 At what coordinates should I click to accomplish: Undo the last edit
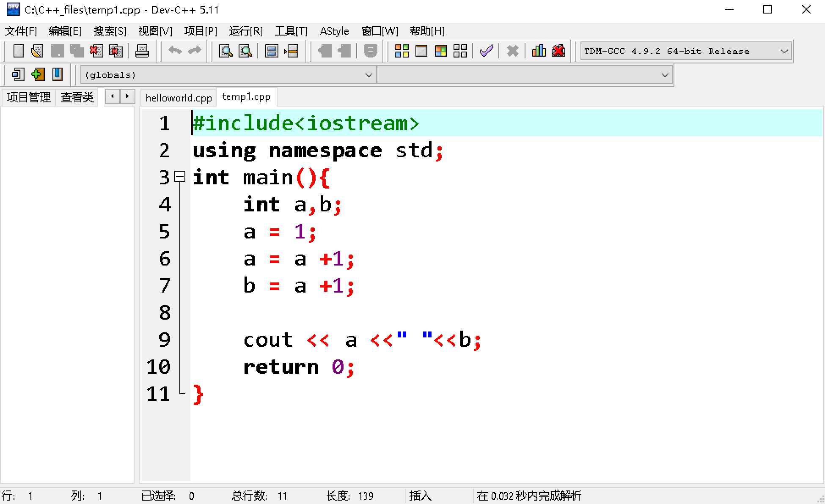pos(174,51)
